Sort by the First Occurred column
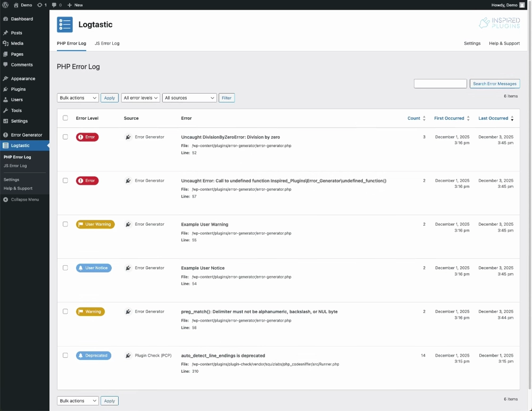 [x=452, y=118]
